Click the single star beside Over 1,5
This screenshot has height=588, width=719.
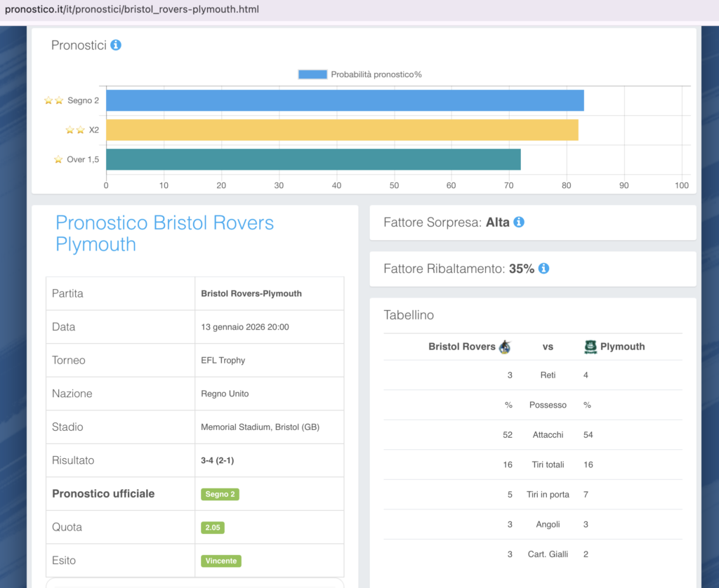pyautogui.click(x=58, y=159)
